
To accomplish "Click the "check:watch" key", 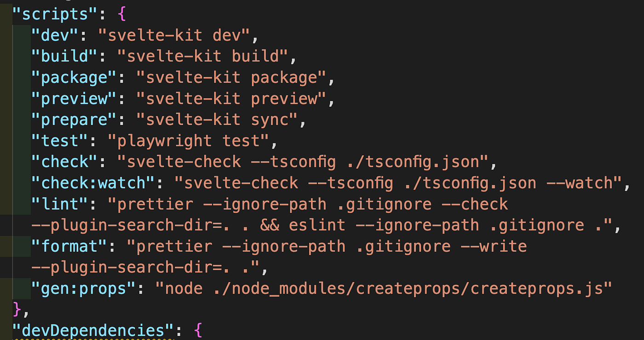I will tap(93, 183).
